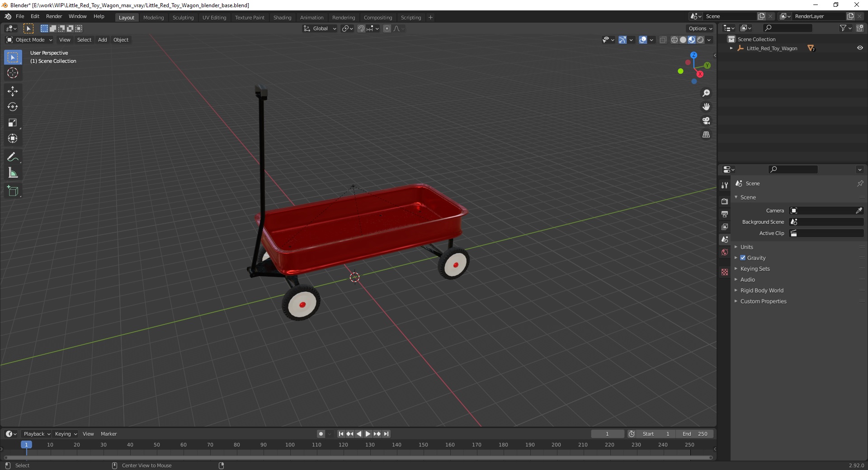Click the Start frame field

[656, 434]
